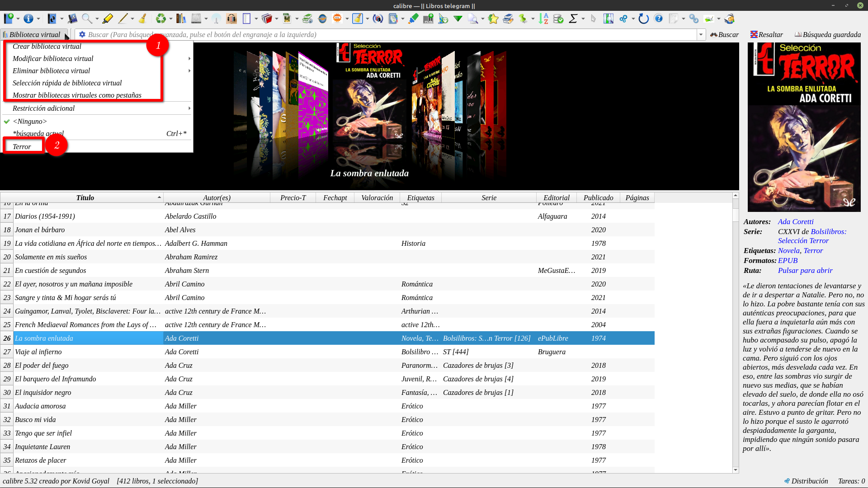Viewport: 868px width, 488px height.
Task: Expand the Modificar biblioteca virtual submenu
Action: 53,58
